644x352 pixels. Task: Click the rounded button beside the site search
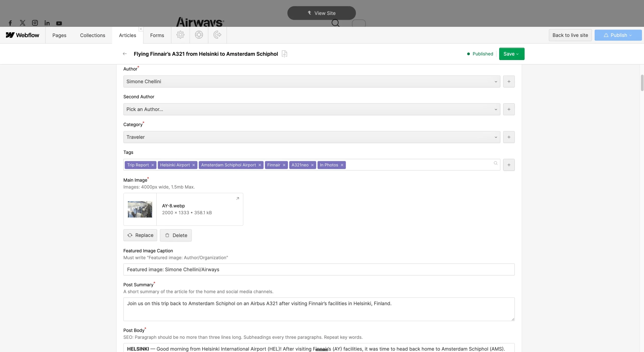coord(359,23)
